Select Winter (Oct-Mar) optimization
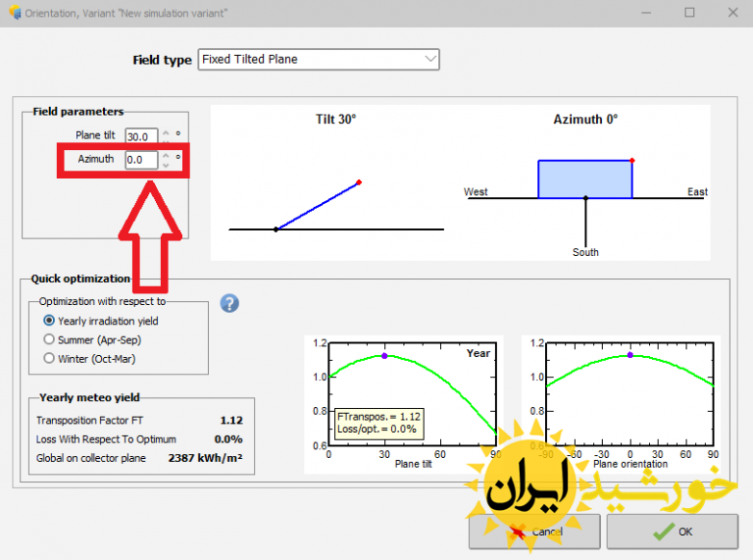753x560 pixels. pyautogui.click(x=49, y=358)
